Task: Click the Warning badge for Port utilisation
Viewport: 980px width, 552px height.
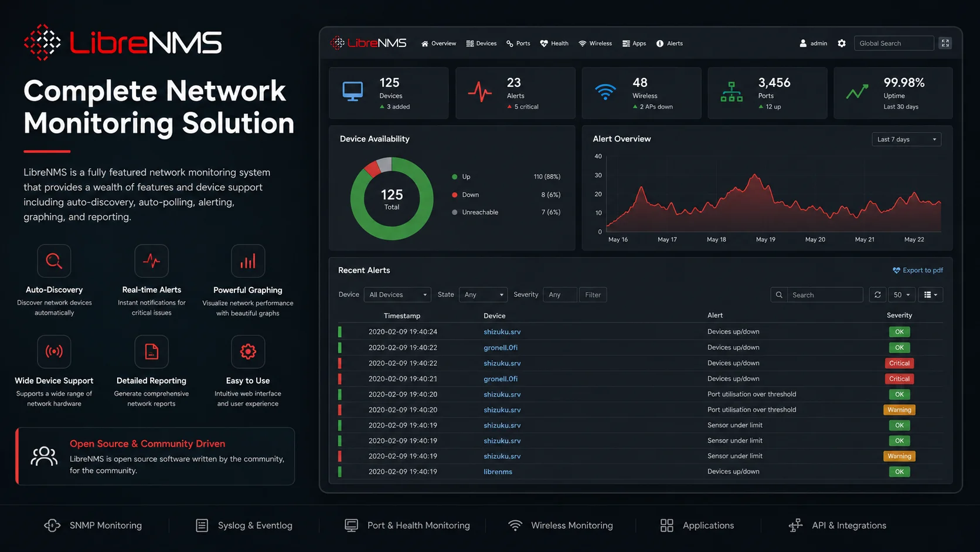Action: pyautogui.click(x=899, y=410)
